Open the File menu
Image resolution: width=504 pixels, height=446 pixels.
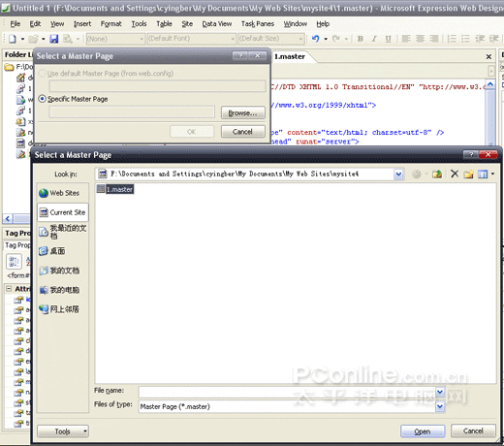coord(15,24)
